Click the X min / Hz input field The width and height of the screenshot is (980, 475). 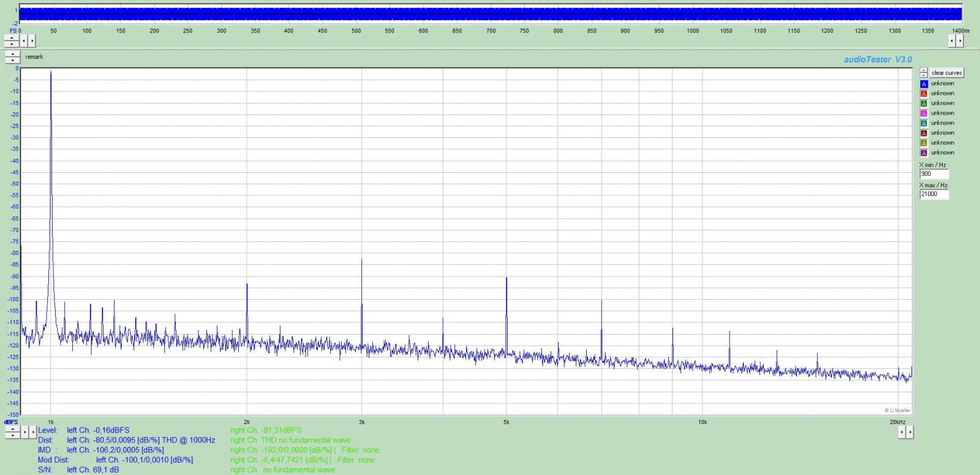click(x=934, y=174)
